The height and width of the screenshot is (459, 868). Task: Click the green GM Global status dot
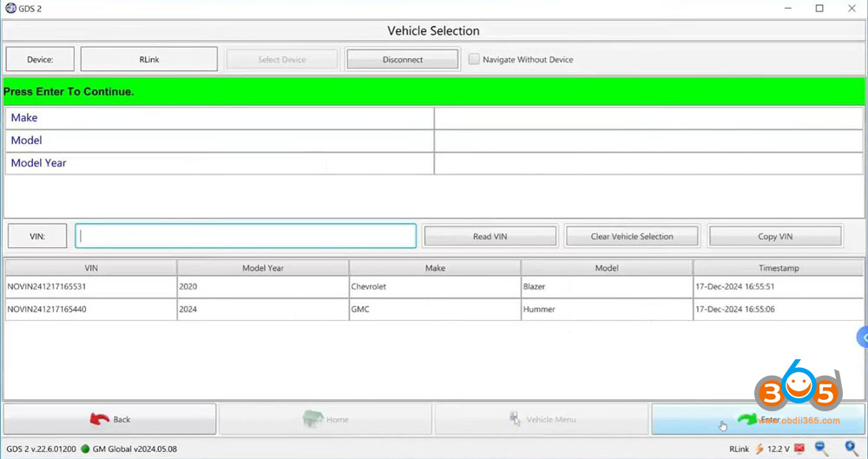point(86,449)
